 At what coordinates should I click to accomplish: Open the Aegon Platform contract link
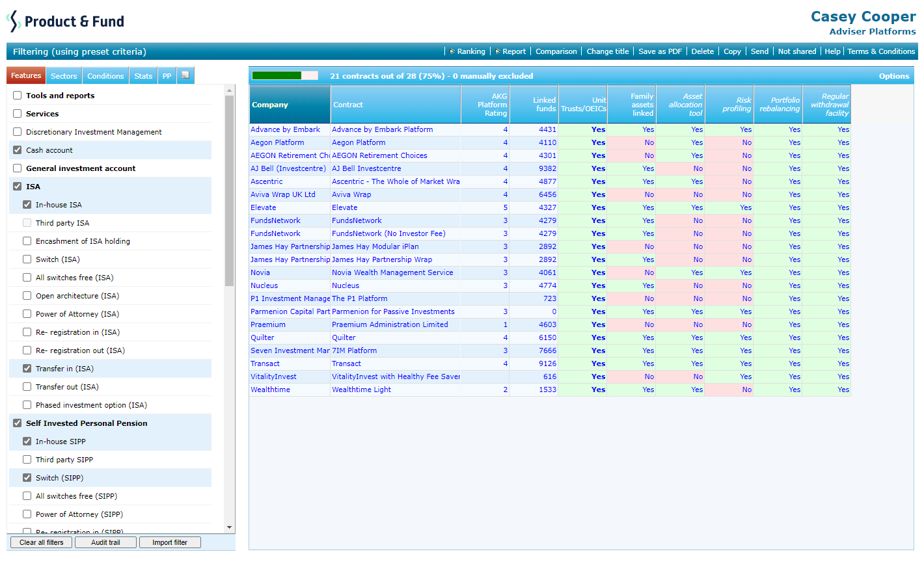(359, 142)
